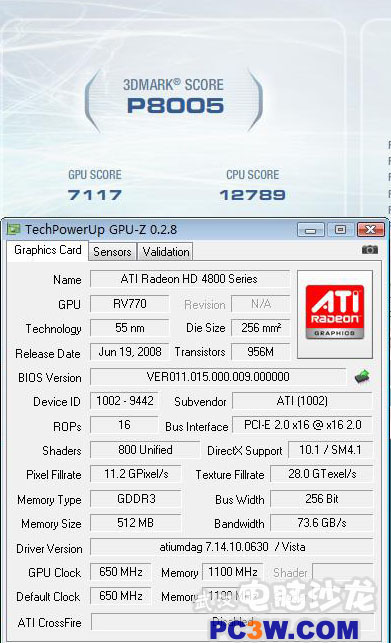391x643 pixels.
Task: Click the Name field ATI Radeon HD 4800
Action: (x=190, y=279)
